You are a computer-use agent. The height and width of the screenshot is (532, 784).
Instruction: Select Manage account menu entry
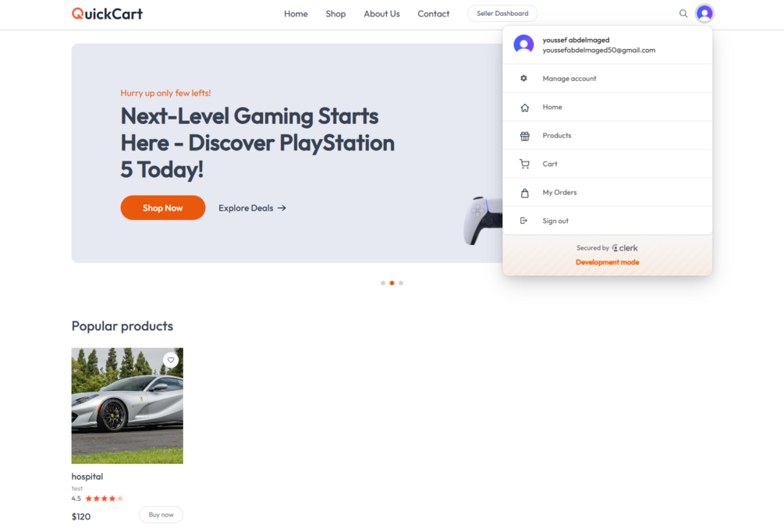[x=607, y=79]
